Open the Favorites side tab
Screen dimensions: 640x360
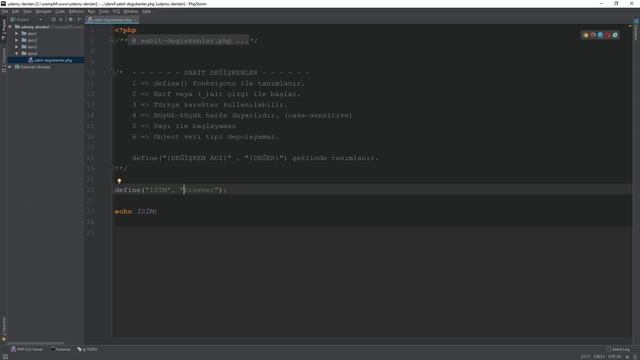(4, 329)
